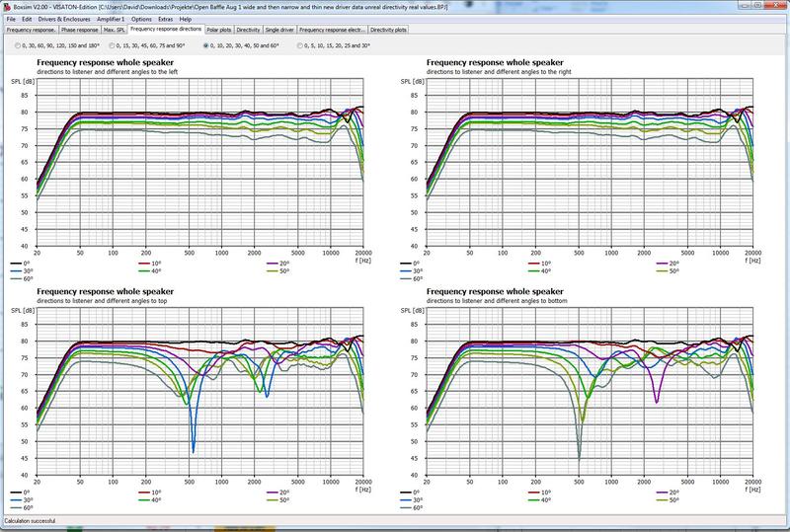Open the Amplifier 1 menu
790x532 pixels.
point(111,19)
